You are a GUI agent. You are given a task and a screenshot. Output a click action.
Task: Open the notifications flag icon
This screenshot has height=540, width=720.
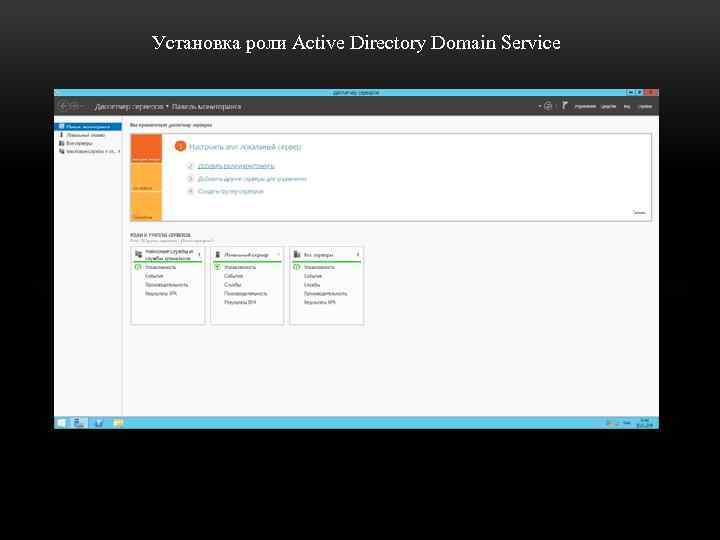(565, 106)
